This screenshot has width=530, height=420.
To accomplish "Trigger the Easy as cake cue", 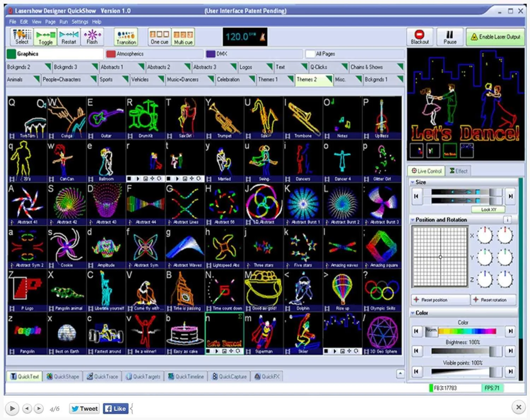I will click(x=185, y=334).
